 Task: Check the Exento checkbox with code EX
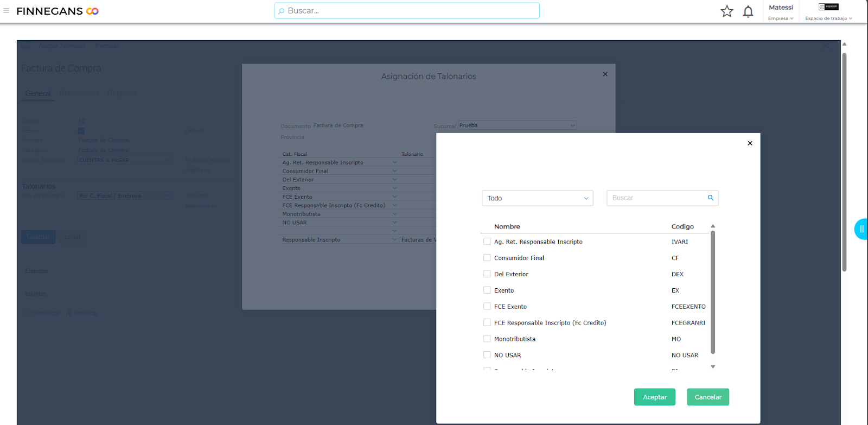pos(487,290)
